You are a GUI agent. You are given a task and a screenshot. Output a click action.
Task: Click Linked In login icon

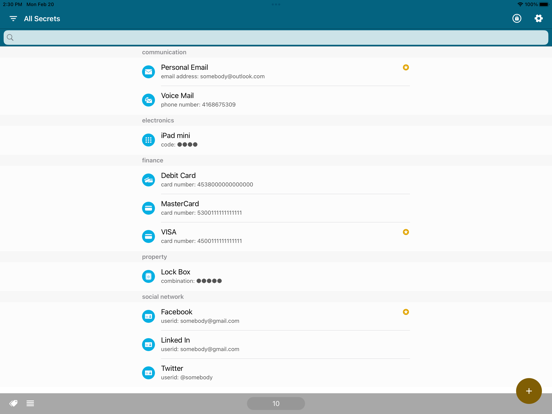(148, 344)
